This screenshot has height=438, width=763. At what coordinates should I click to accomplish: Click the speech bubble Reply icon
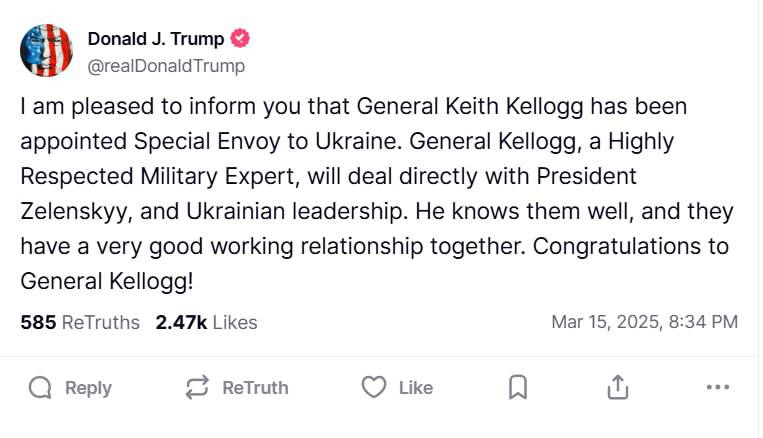40,387
